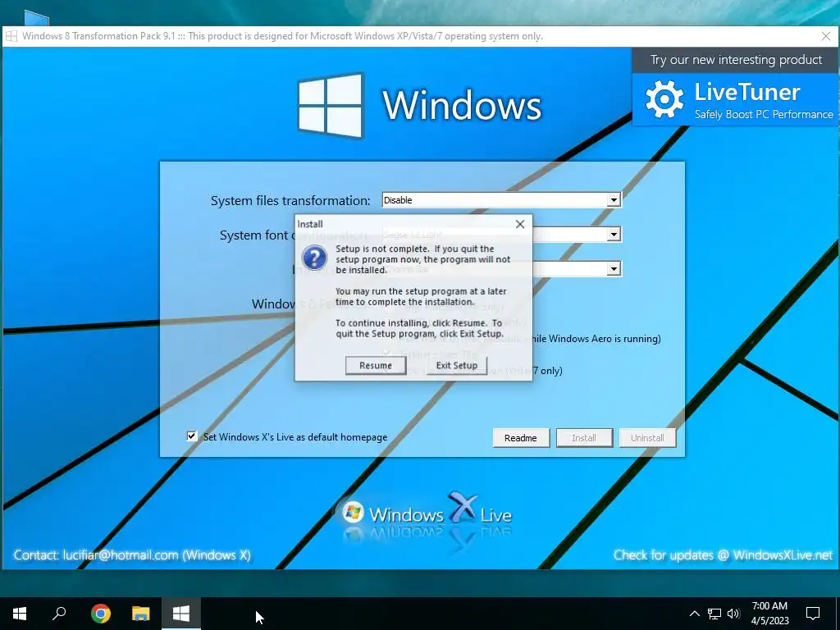Click the Windows X Live logo

pos(427,514)
